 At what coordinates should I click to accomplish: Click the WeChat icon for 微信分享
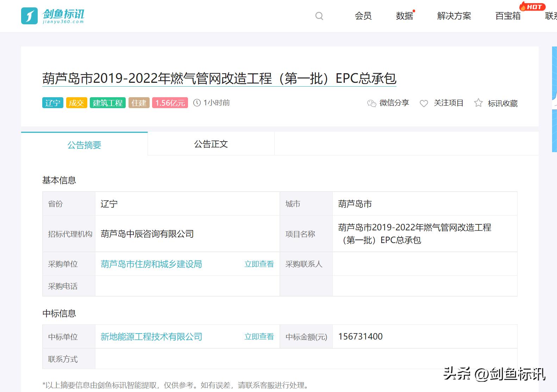click(371, 103)
